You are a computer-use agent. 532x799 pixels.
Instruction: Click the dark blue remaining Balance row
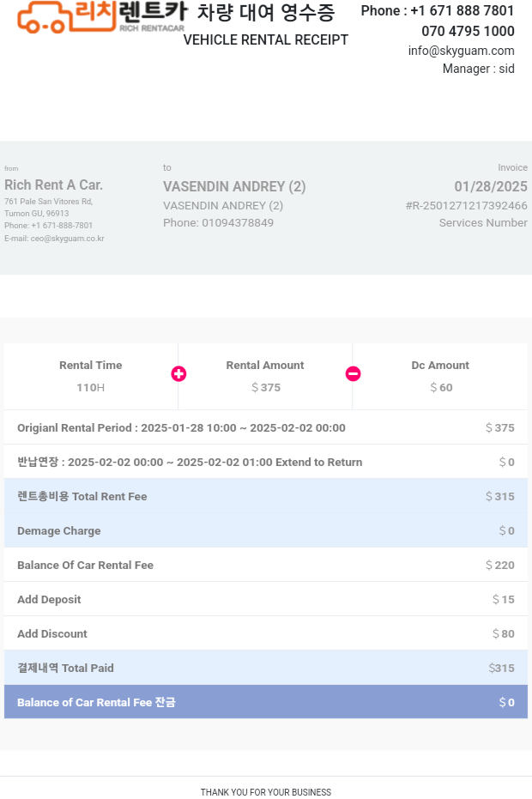coord(266,702)
